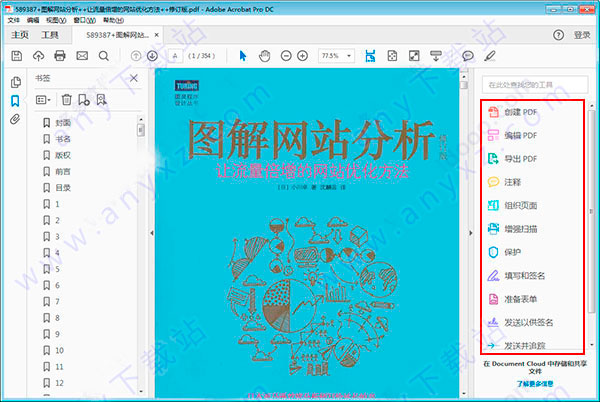Click the read mode toolbar icon
This screenshot has width=600, height=402.
point(436,56)
